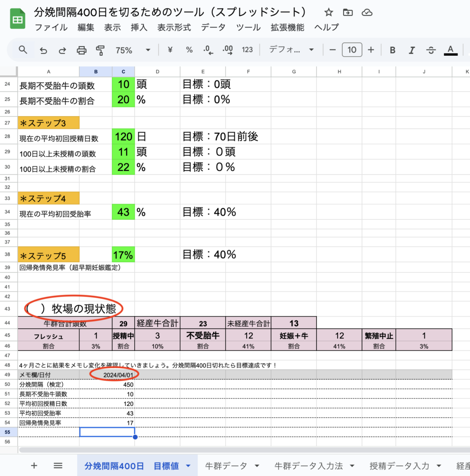Image resolution: width=470 pixels, height=476 pixels.
Task: Expand the default font dropdown
Action: [292, 50]
